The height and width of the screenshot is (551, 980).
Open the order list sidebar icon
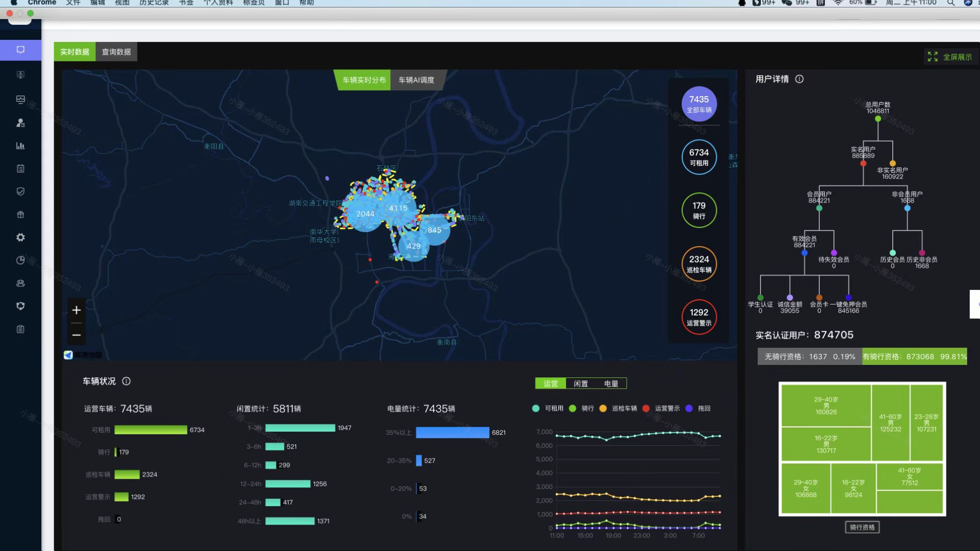(21, 169)
